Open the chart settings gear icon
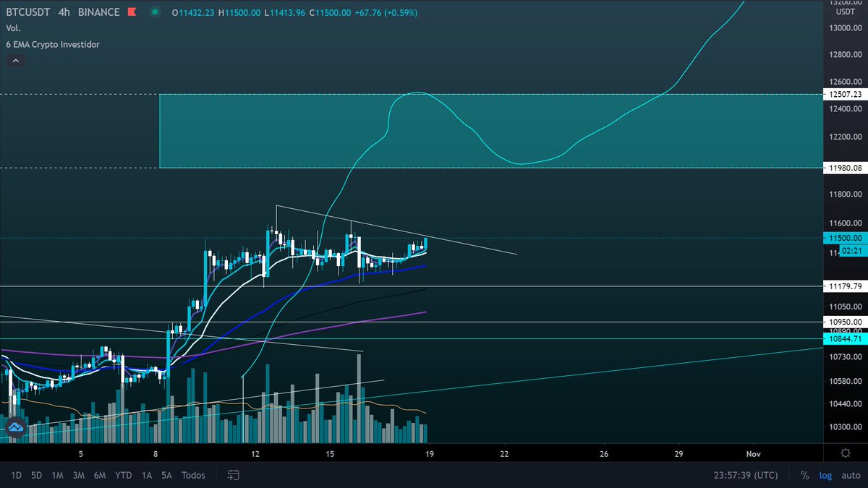This screenshot has height=488, width=868. point(845,453)
